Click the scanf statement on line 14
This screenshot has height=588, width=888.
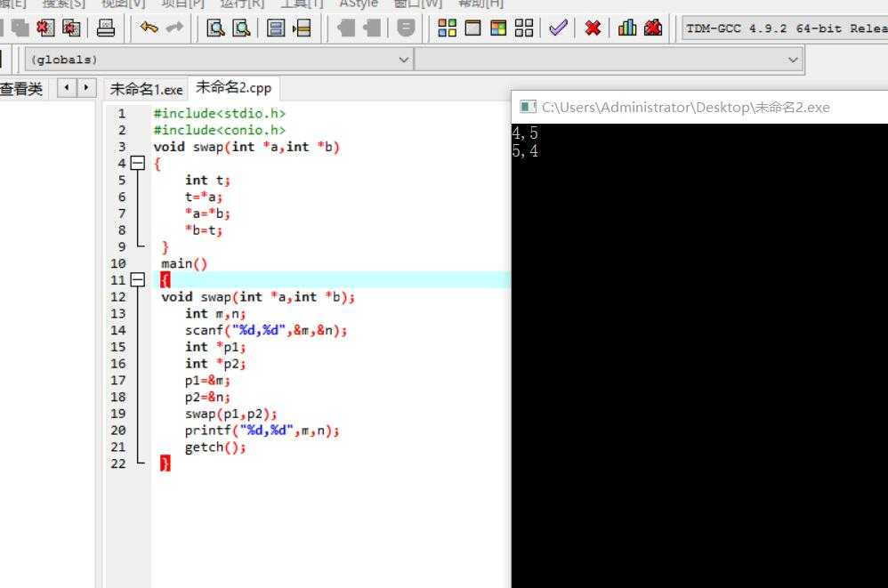coord(266,331)
